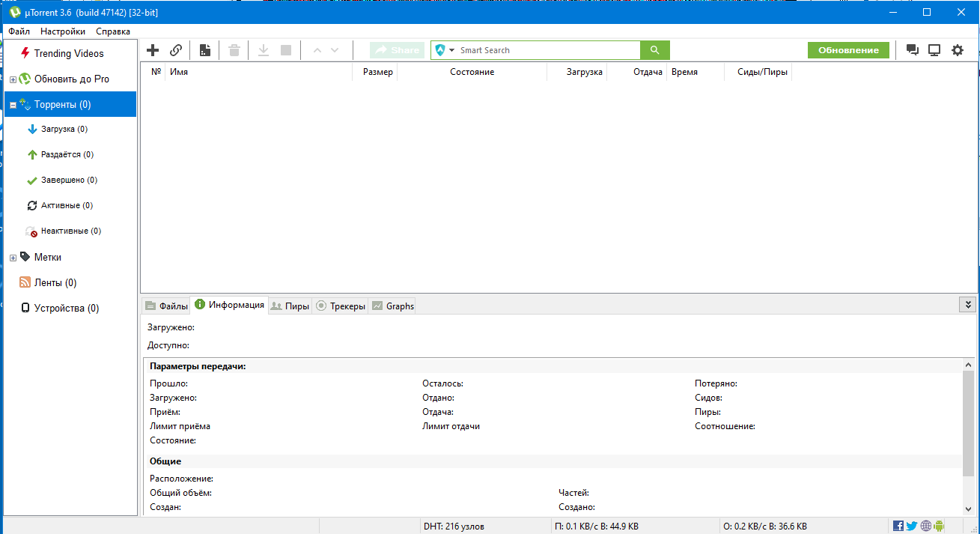This screenshot has height=534, width=980.
Task: Expand the Обновить до Pro node
Action: [13, 79]
